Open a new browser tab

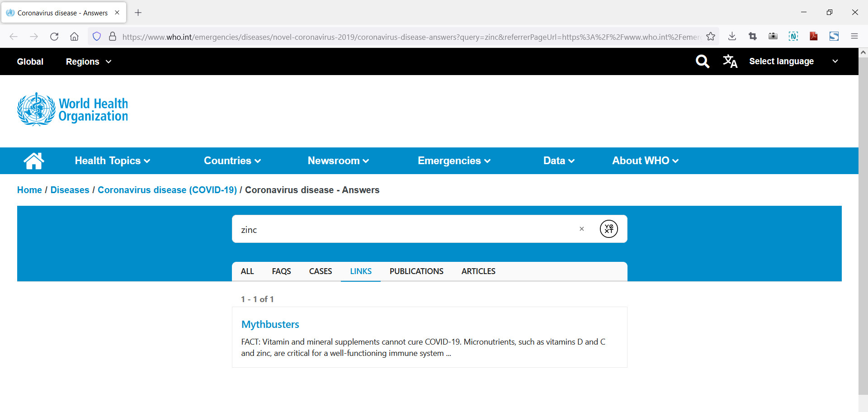click(138, 13)
